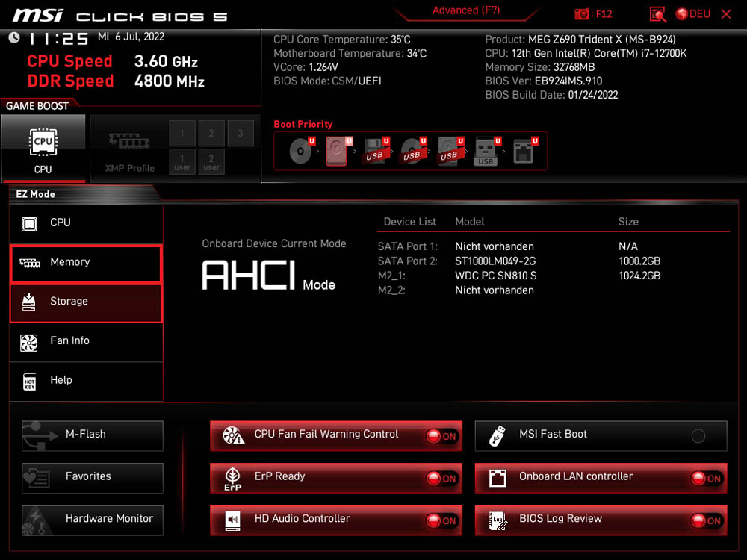Screen dimensions: 747x560
Task: Click the BIOS Build Date 01/24/2022
Action: [551, 95]
